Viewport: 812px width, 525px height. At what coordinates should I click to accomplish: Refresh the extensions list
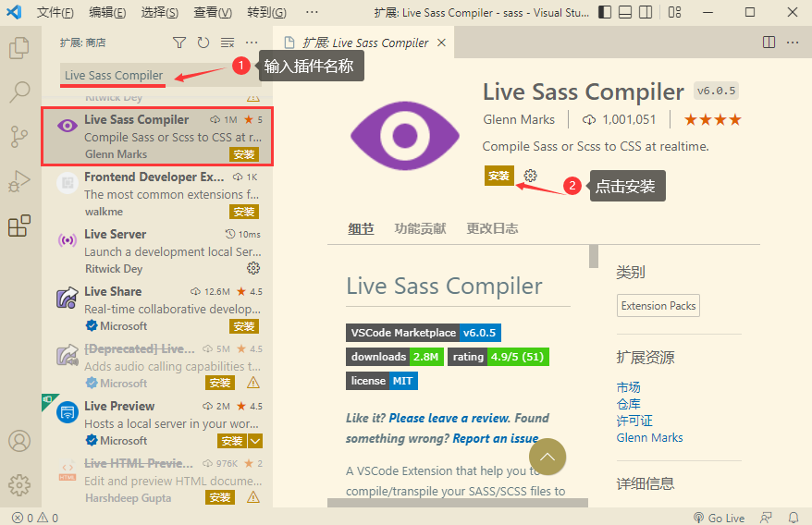click(203, 43)
